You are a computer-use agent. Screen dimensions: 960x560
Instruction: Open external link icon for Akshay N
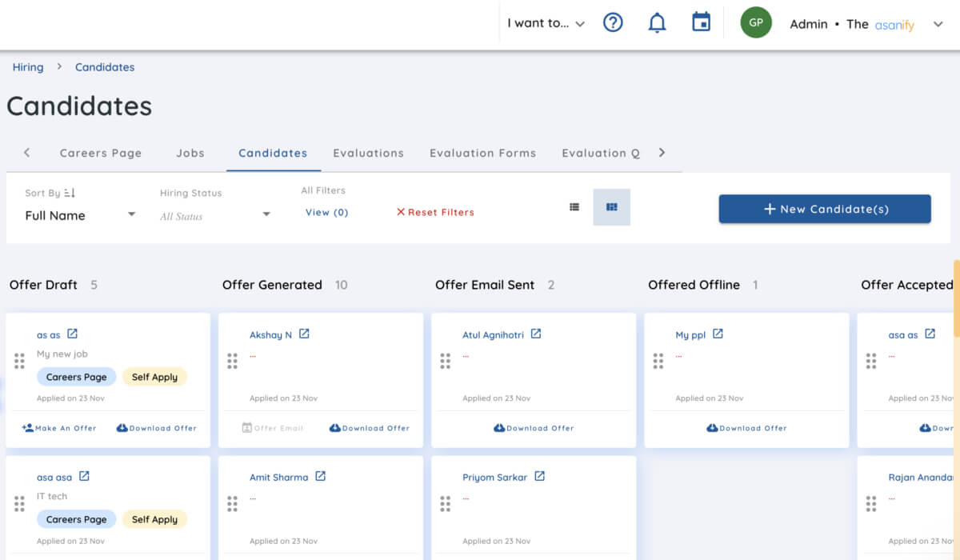304,334
